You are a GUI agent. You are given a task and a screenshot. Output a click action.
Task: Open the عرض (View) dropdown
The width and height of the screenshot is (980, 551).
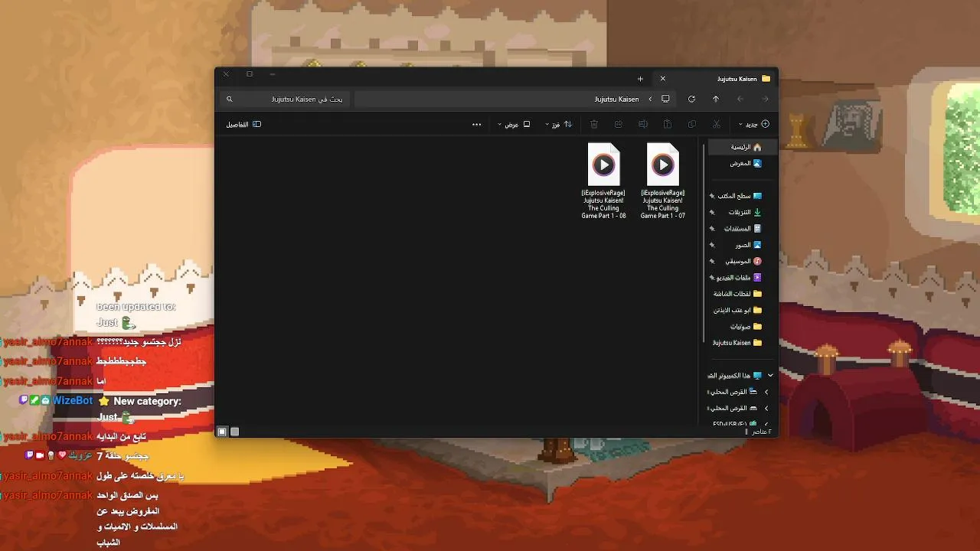[x=514, y=124]
